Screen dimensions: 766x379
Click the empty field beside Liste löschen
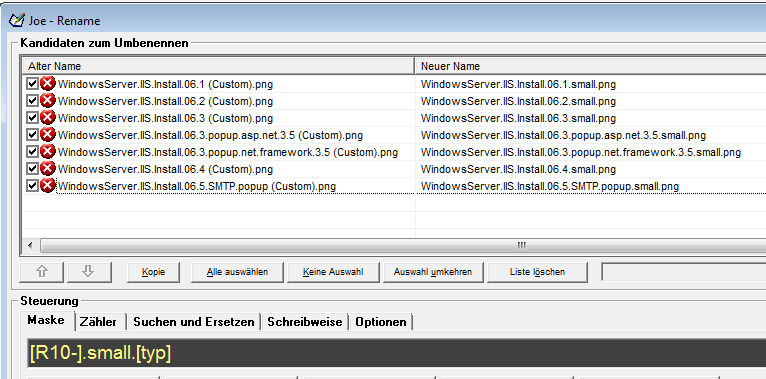[x=683, y=272]
